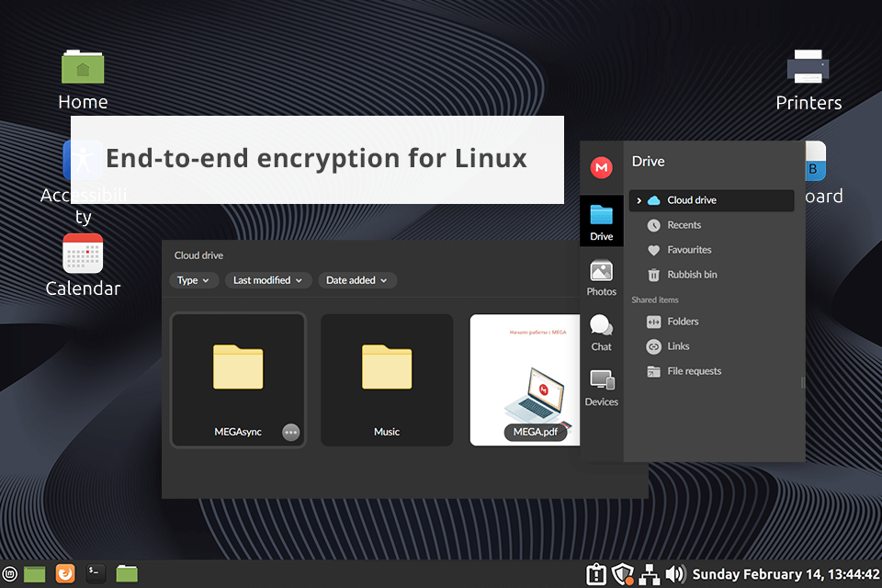Launch Firefox from the taskbar

point(65,574)
